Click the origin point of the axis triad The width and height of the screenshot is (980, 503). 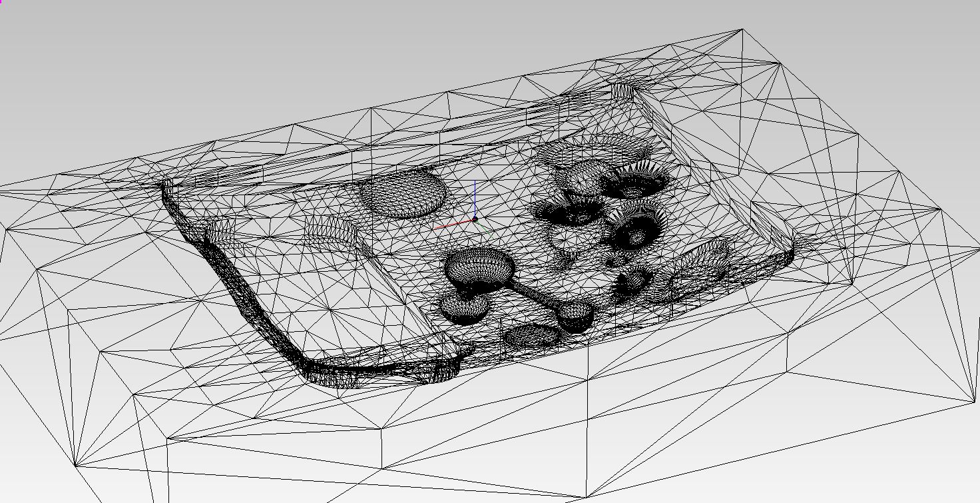click(x=475, y=219)
